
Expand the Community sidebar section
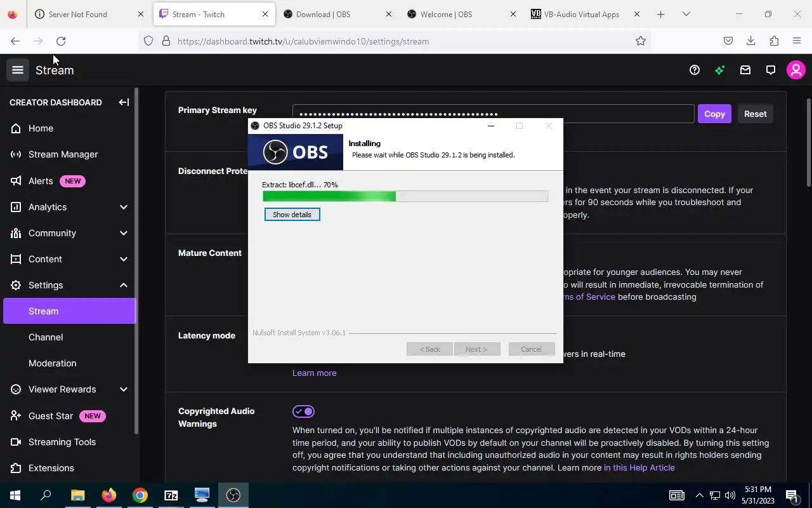(124, 233)
